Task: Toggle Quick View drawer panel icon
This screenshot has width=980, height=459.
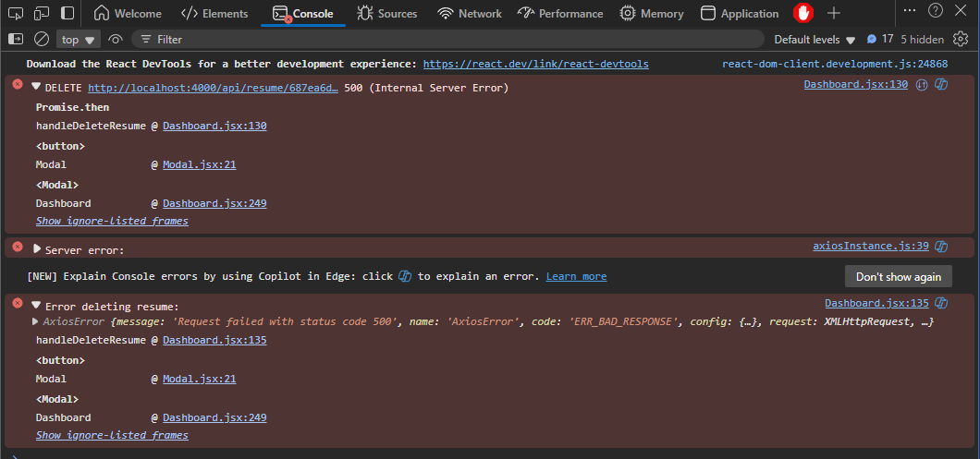Action: (67, 13)
